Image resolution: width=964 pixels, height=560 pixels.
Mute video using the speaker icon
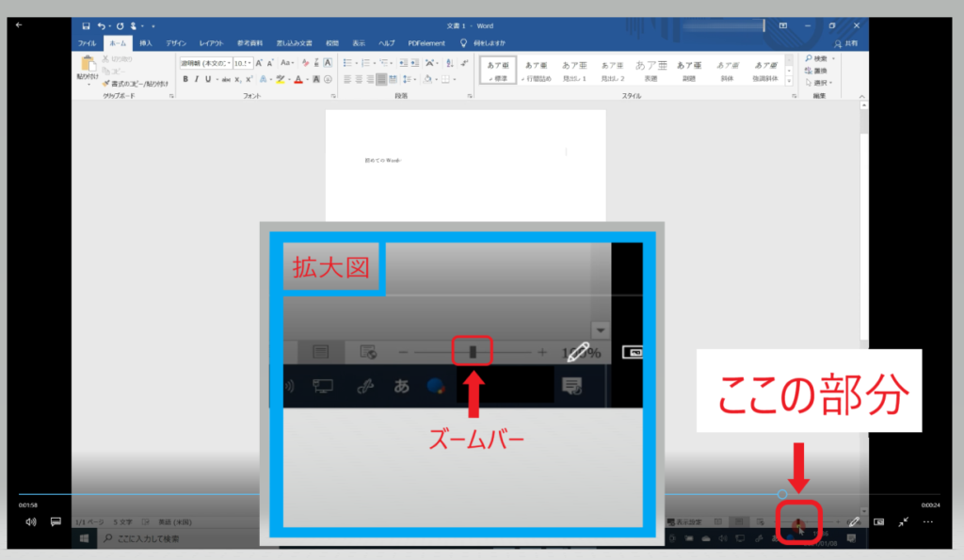point(30,520)
